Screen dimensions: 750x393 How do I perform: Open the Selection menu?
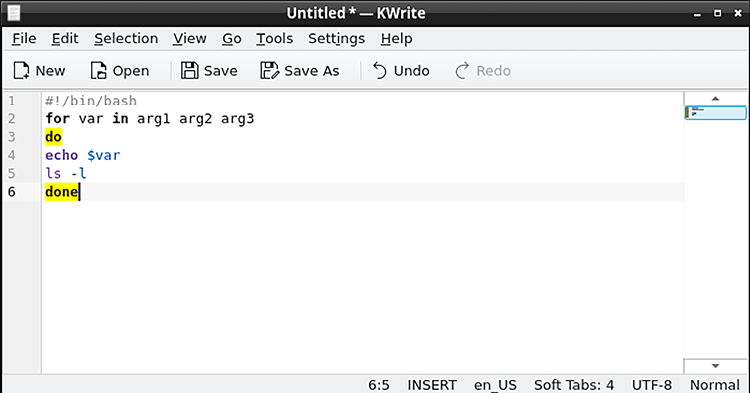coord(126,38)
